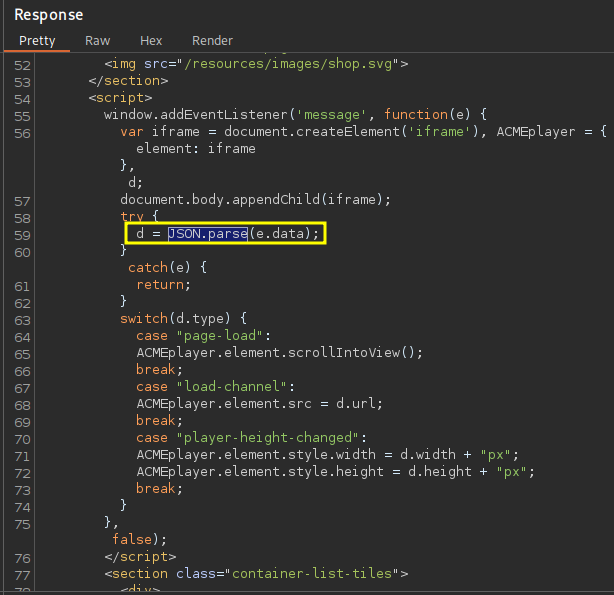Switch to the Pretty tab

coord(37,41)
